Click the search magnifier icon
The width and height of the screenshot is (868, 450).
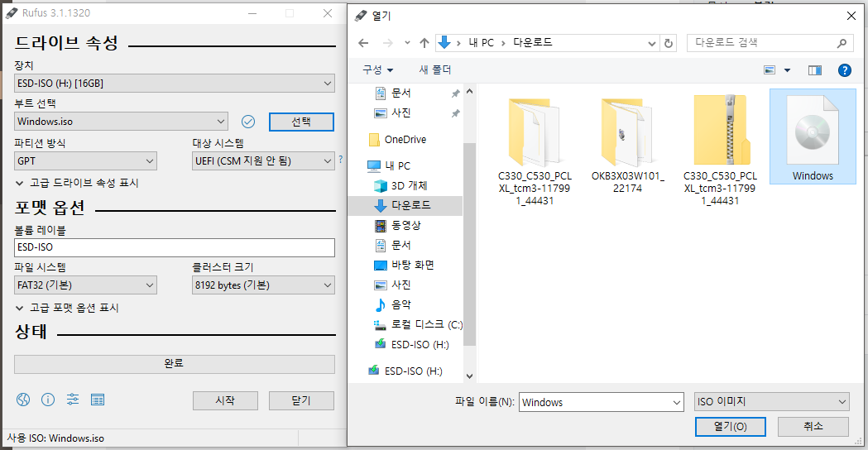(842, 43)
